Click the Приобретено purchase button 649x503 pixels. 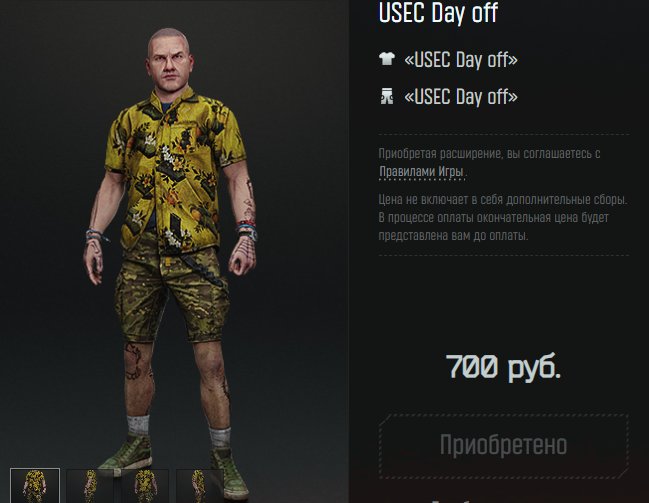(504, 446)
